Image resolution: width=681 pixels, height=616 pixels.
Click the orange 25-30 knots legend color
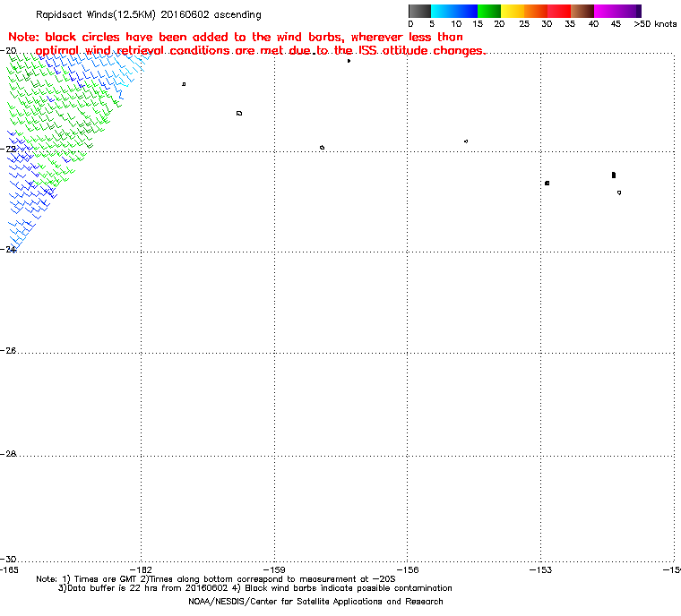[536, 11]
